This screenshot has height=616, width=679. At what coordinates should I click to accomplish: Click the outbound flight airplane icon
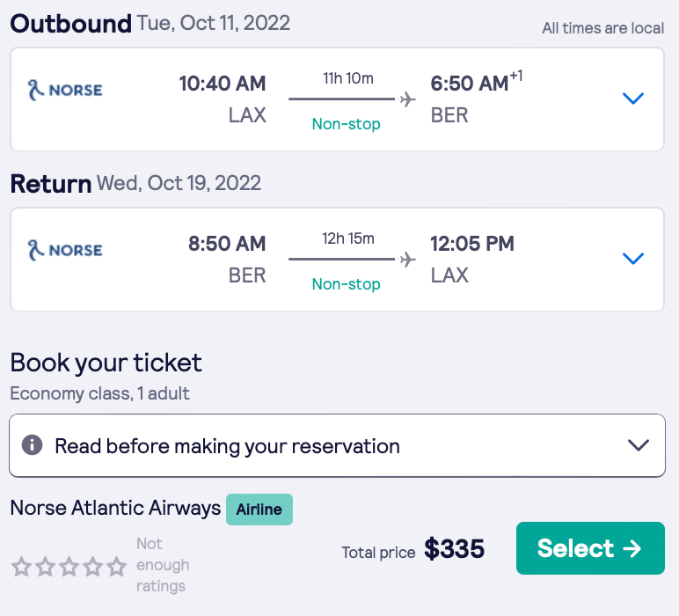[407, 99]
